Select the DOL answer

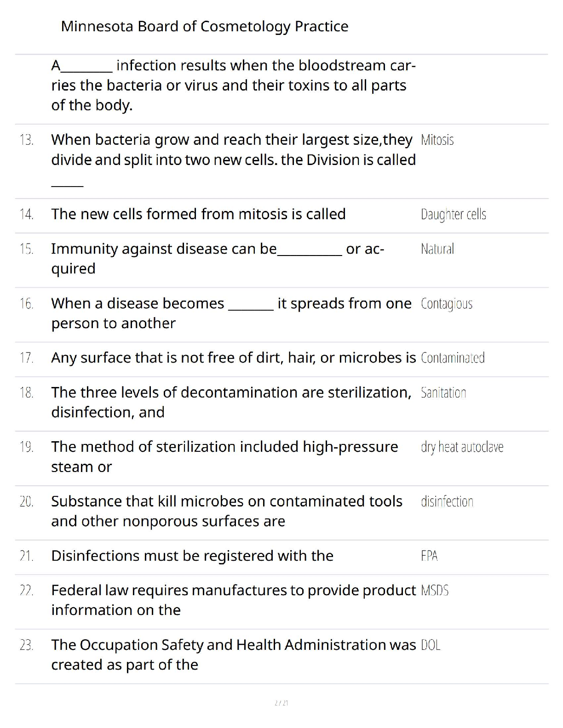431,645
